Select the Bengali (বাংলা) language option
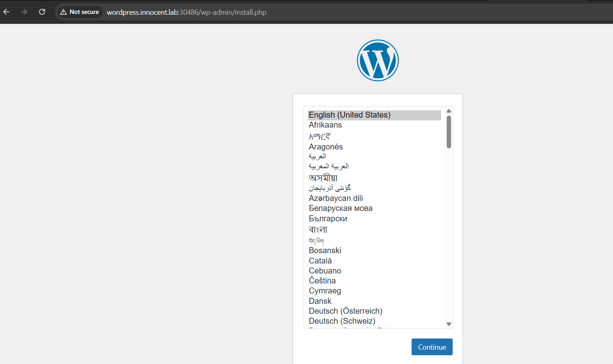Image resolution: width=613 pixels, height=364 pixels. (x=375, y=229)
